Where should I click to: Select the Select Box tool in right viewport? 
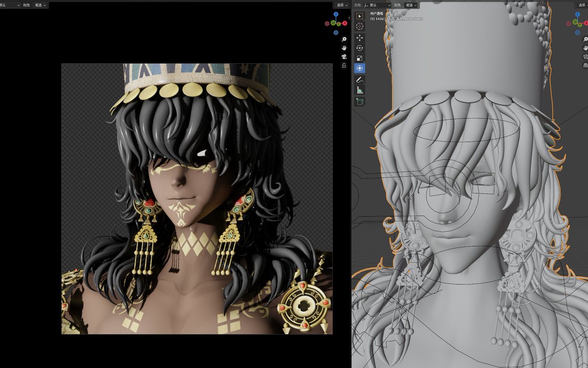(x=360, y=16)
